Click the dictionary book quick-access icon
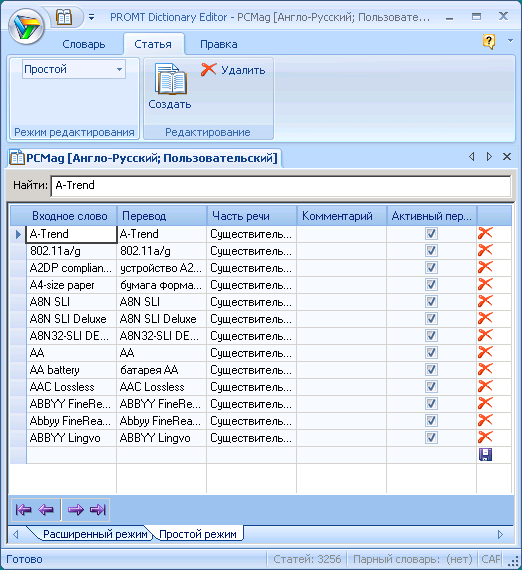Image resolution: width=522 pixels, height=570 pixels. (x=64, y=17)
